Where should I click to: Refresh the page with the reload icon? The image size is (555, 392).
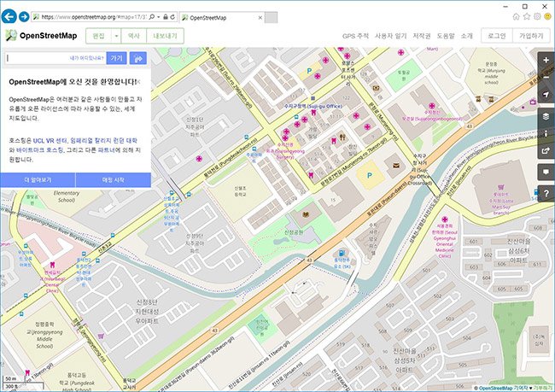pos(172,17)
